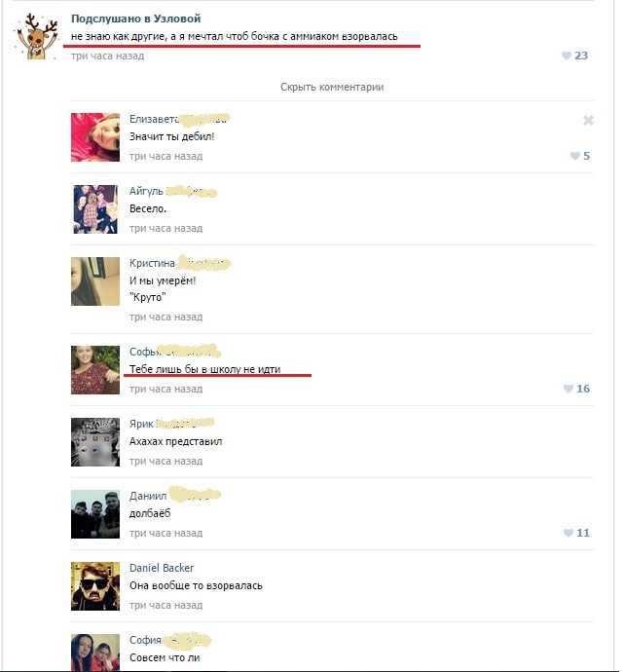625x672 pixels.
Task: Open Daniel Backer's sunglasses avatar
Action: click(x=95, y=586)
